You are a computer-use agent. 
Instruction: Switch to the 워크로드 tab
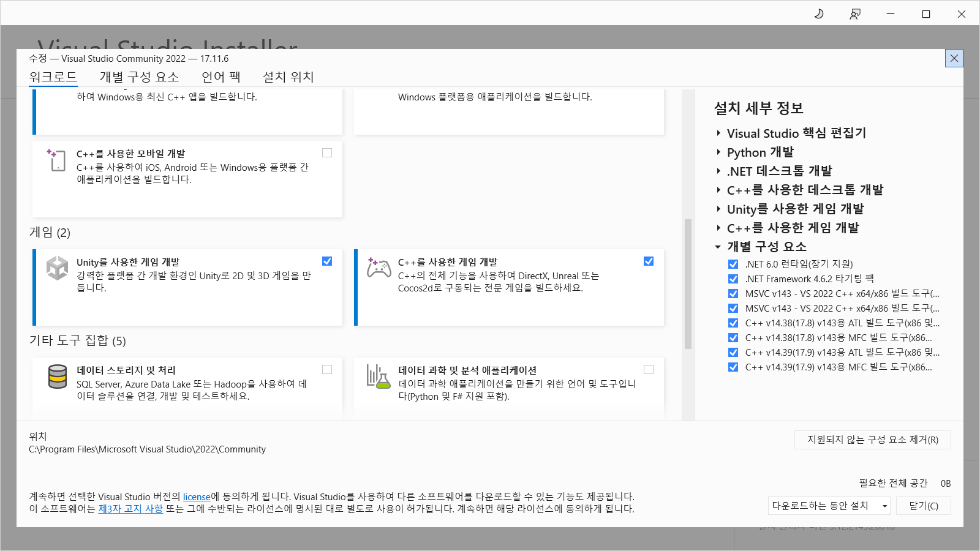click(53, 77)
